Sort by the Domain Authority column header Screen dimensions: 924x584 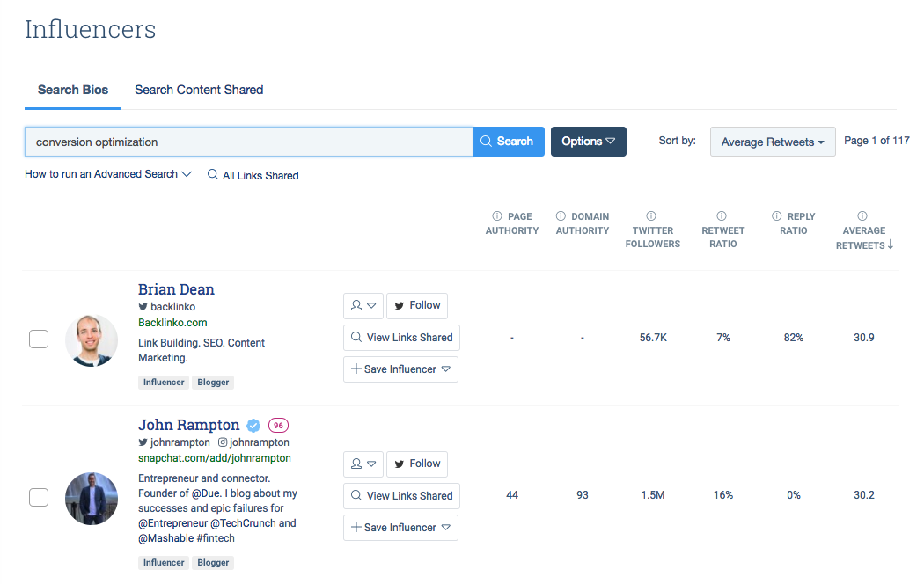(583, 223)
